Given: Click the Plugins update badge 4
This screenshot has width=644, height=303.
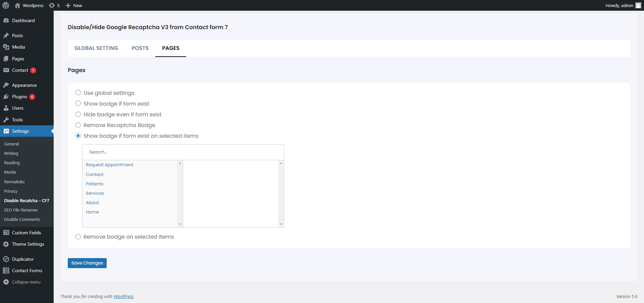Looking at the screenshot, I should 32,97.
